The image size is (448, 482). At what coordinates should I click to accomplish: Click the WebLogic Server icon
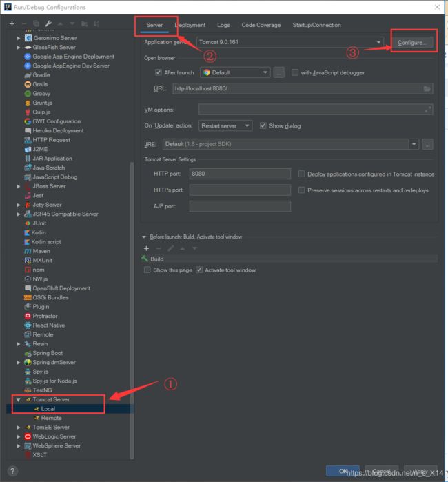click(28, 436)
